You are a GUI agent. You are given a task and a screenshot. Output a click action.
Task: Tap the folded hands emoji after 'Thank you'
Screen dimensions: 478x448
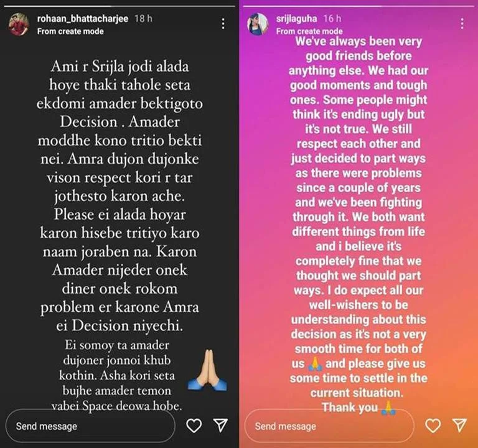click(388, 408)
